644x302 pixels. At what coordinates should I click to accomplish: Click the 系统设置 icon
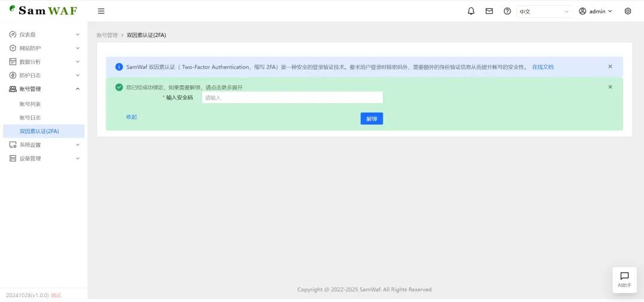click(13, 144)
